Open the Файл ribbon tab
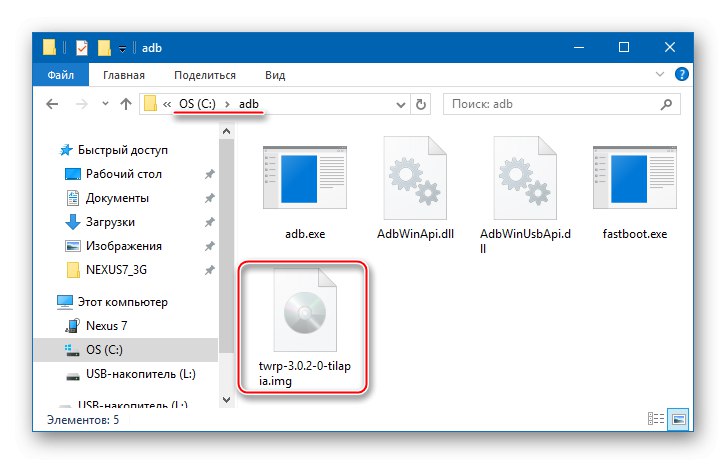 coord(61,75)
